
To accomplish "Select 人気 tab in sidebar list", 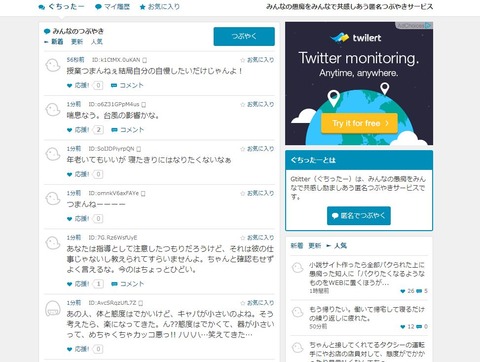I will tap(340, 246).
